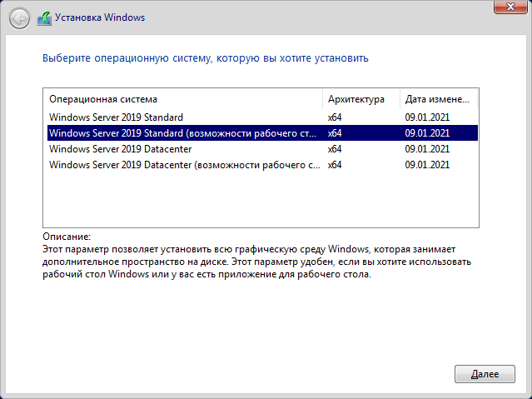Select Windows Server 2019 Datacenter (возможности рабочего с...)
Viewport: 532px width, 399px height.
click(262, 165)
